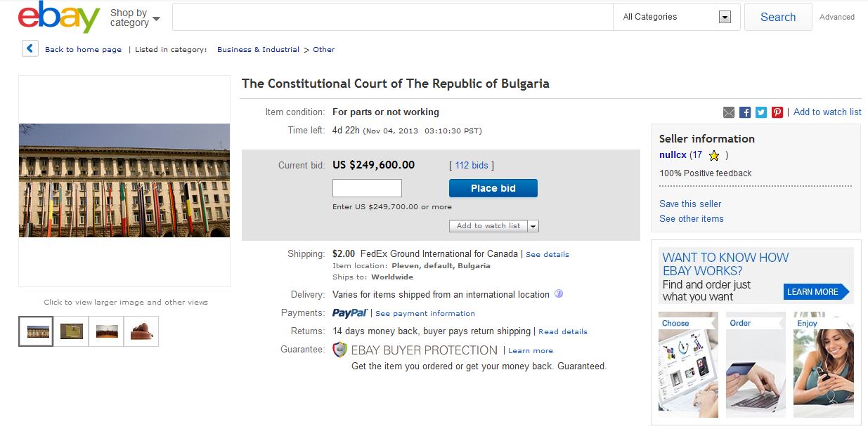Pin listing on Pinterest

click(x=777, y=112)
